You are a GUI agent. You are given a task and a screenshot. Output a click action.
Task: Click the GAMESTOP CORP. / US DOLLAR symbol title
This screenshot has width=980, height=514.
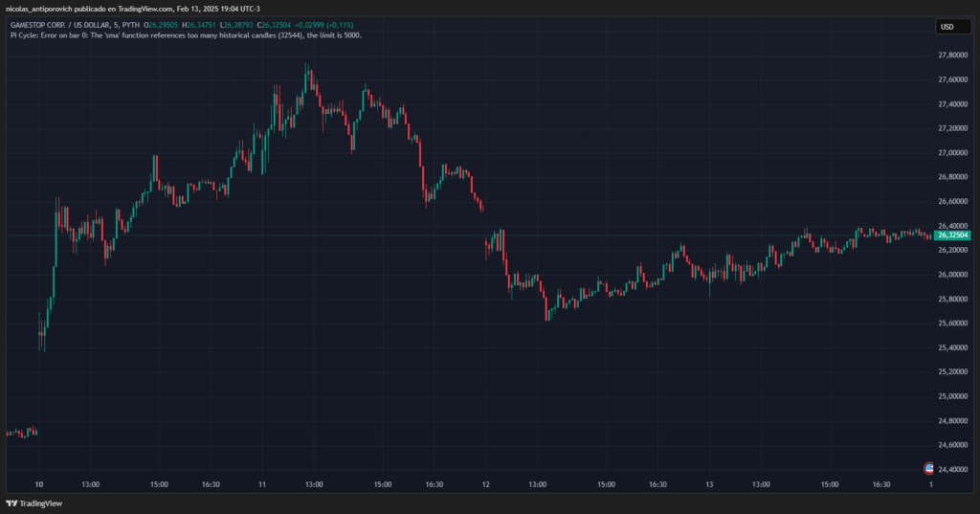click(x=75, y=26)
